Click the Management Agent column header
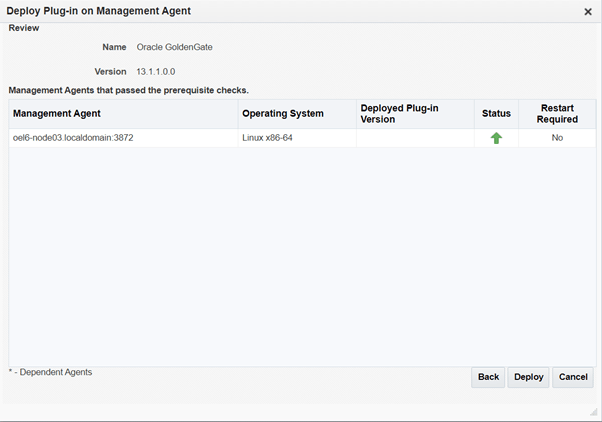This screenshot has height=422, width=602. point(57,113)
